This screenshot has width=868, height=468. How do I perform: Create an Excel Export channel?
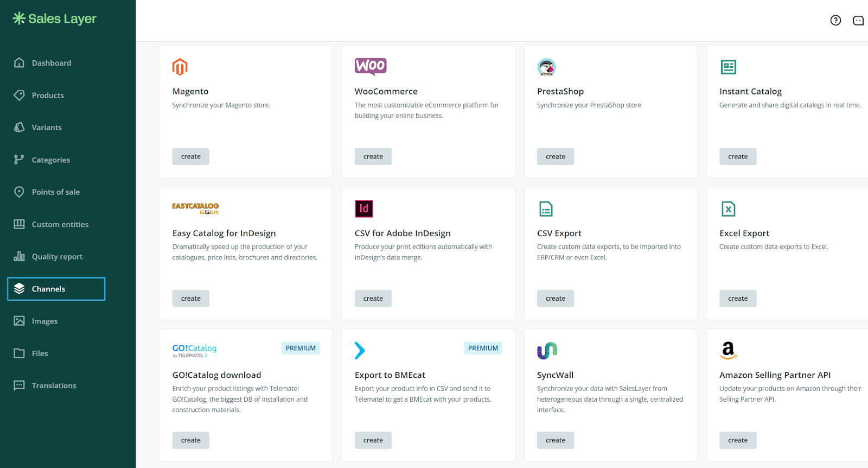point(738,298)
